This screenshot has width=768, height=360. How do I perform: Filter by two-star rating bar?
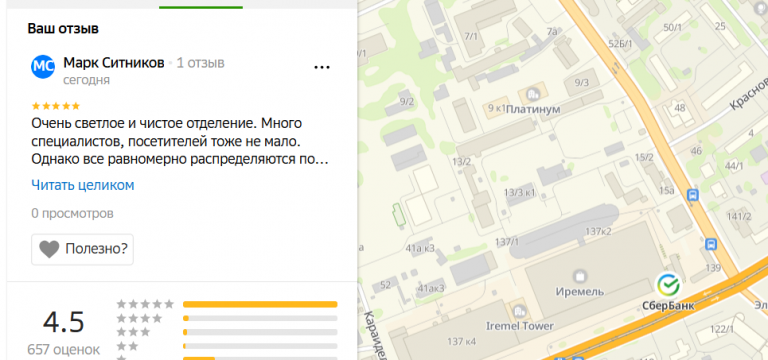click(x=260, y=346)
